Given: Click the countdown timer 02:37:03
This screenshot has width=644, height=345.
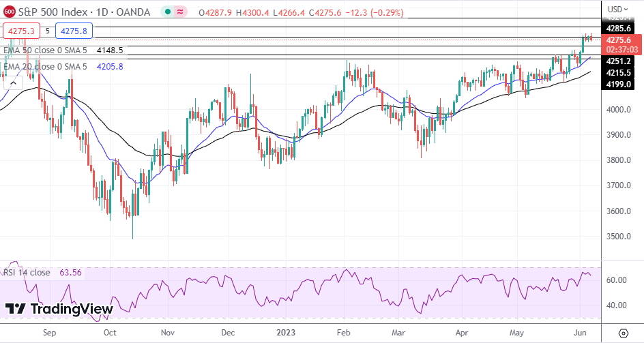Looking at the screenshot, I should (621, 50).
